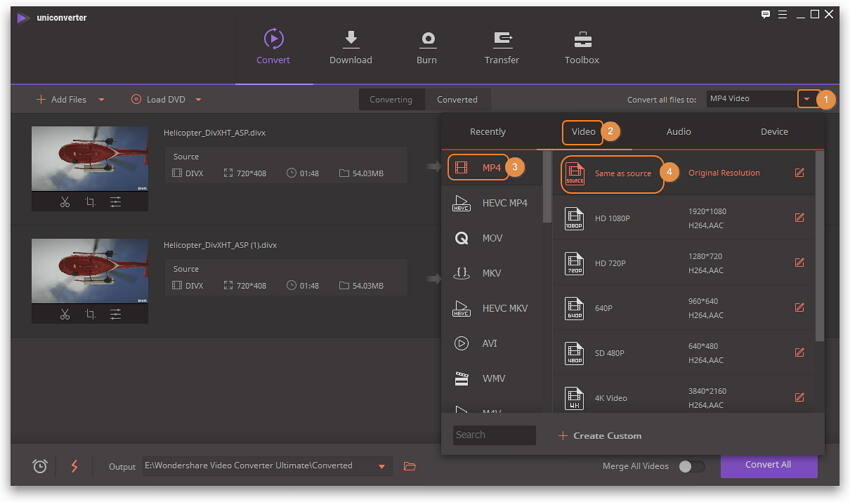The width and height of the screenshot is (850, 502).
Task: Select the HD 1080P preset
Action: click(x=683, y=218)
